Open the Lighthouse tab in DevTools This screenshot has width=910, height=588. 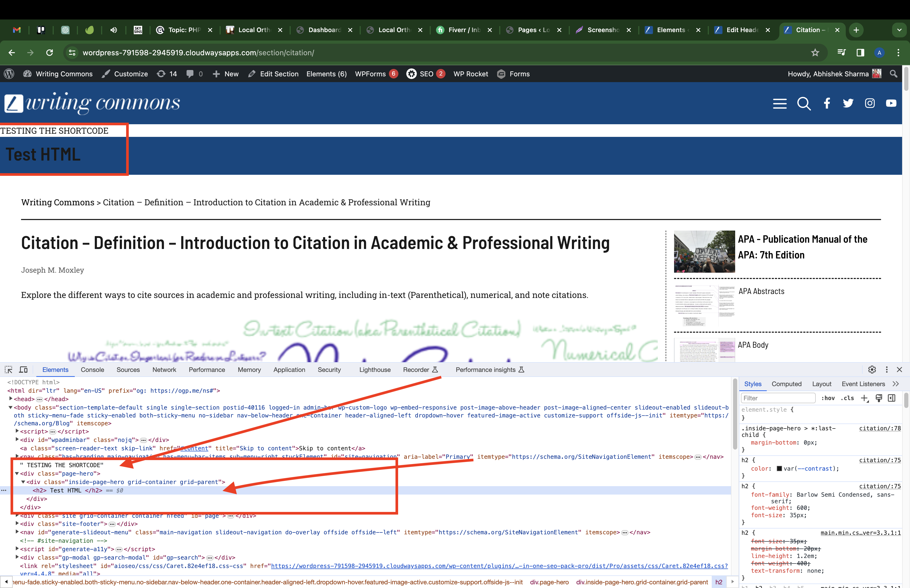coord(375,370)
